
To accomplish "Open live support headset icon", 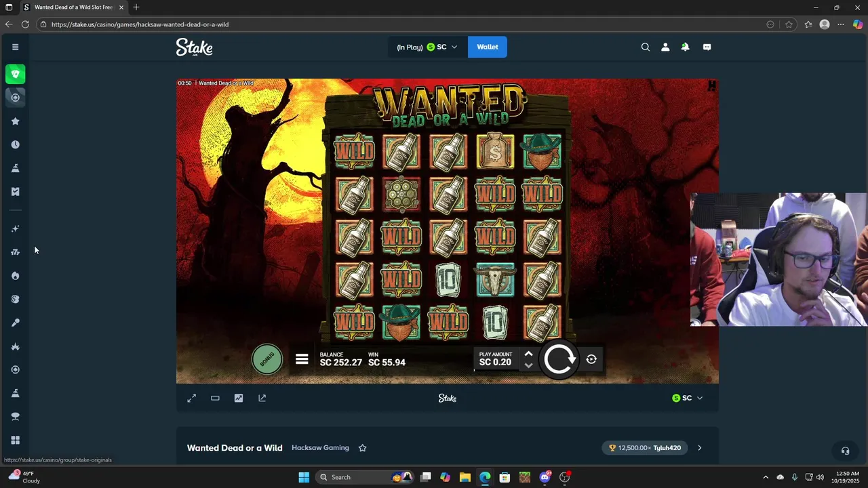I will click(845, 451).
